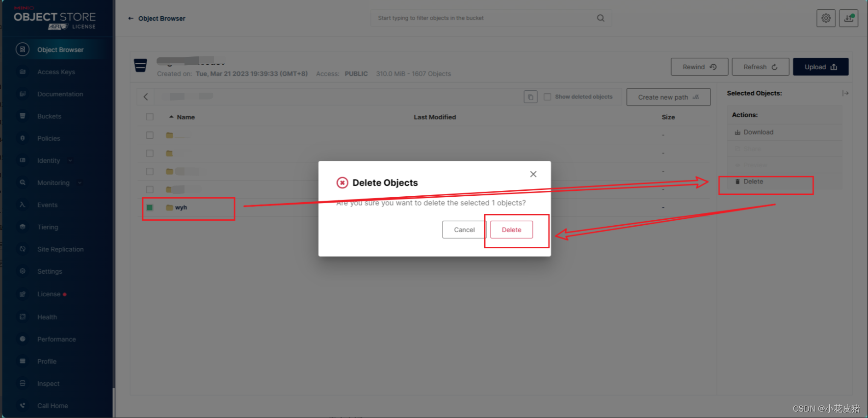Open Performance page
Screen dimensions: 868x418
click(56, 339)
